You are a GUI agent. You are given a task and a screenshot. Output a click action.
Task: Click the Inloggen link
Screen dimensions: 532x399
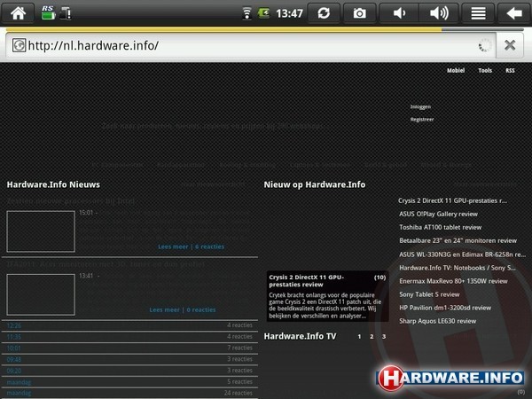(x=420, y=106)
